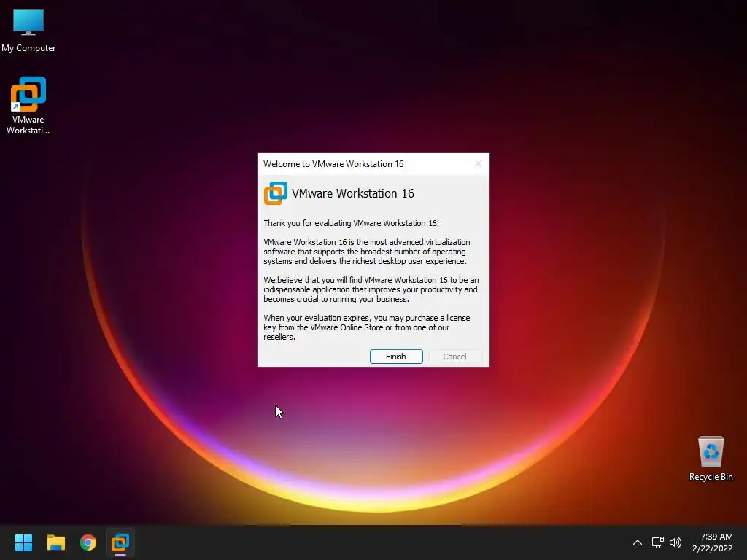Click the Finish button in the dialog
The image size is (747, 560).
click(396, 357)
